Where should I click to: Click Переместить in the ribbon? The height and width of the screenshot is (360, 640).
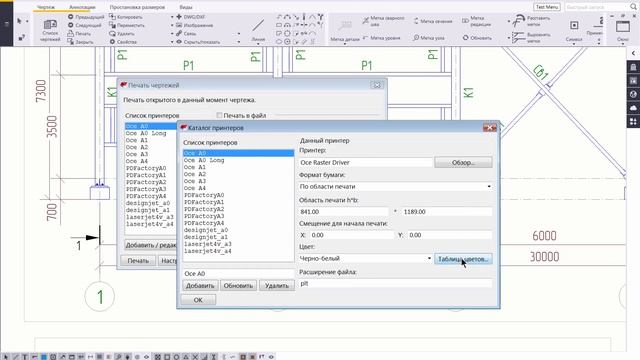tap(127, 25)
